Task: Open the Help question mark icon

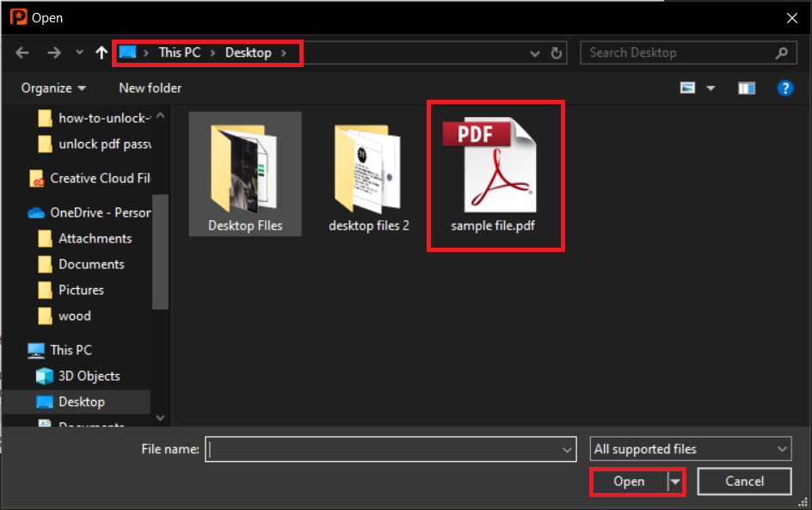Action: [785, 88]
